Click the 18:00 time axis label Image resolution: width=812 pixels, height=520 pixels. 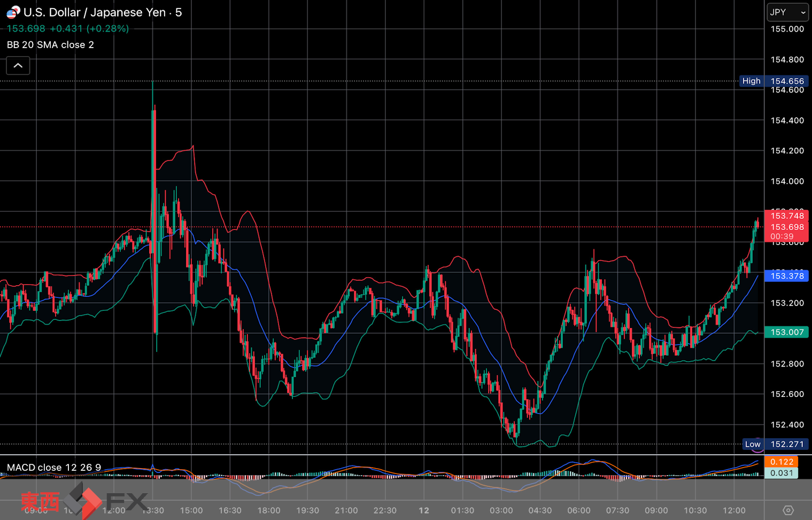[x=269, y=510]
